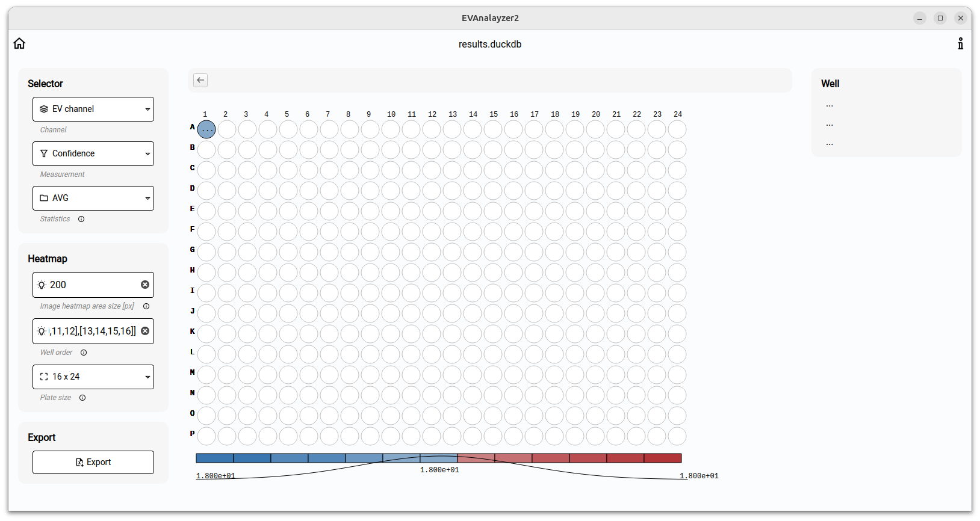The height and width of the screenshot is (521, 980).
Task: Click info icon beside Image heatmap area size
Action: (x=146, y=306)
